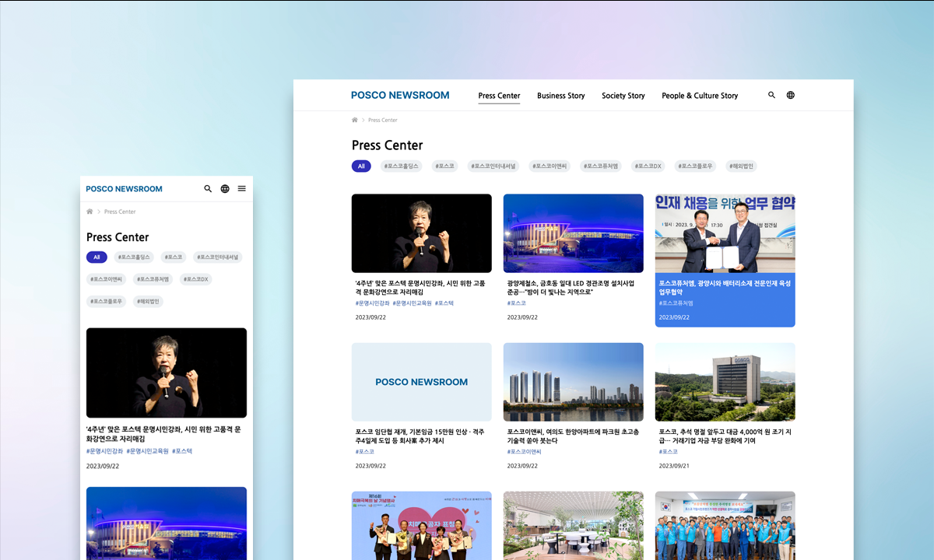
Task: Open hamburger menu in mobile view
Action: click(242, 188)
